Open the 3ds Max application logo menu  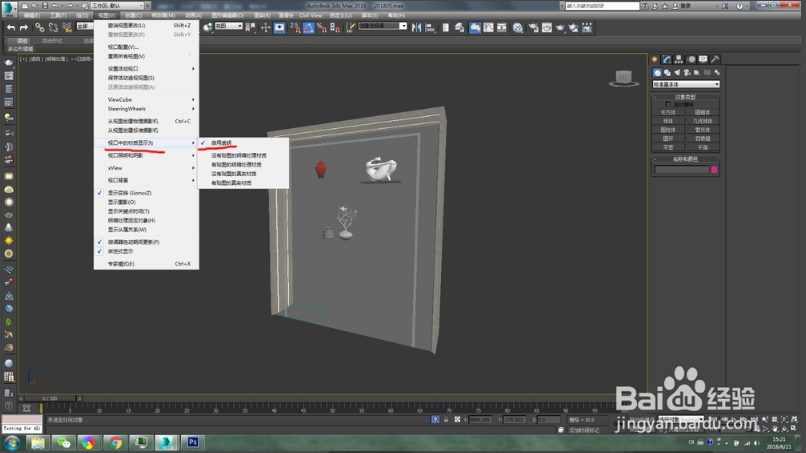click(x=9, y=7)
